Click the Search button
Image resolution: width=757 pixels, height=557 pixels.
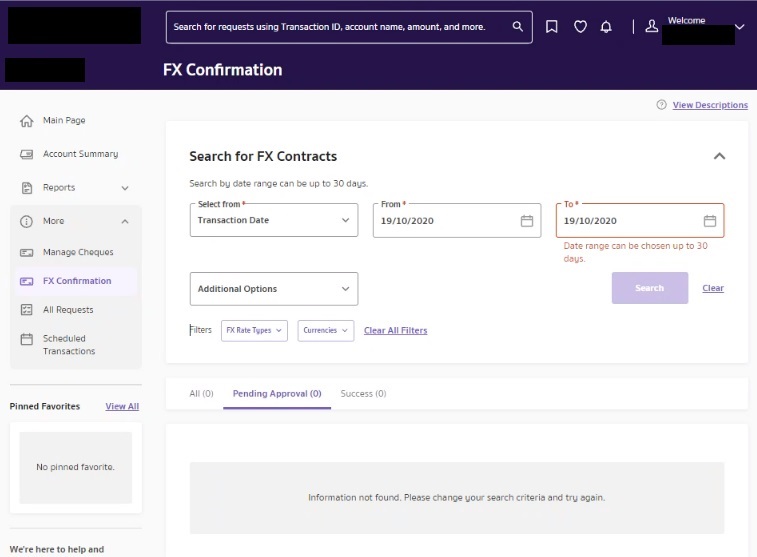click(649, 288)
